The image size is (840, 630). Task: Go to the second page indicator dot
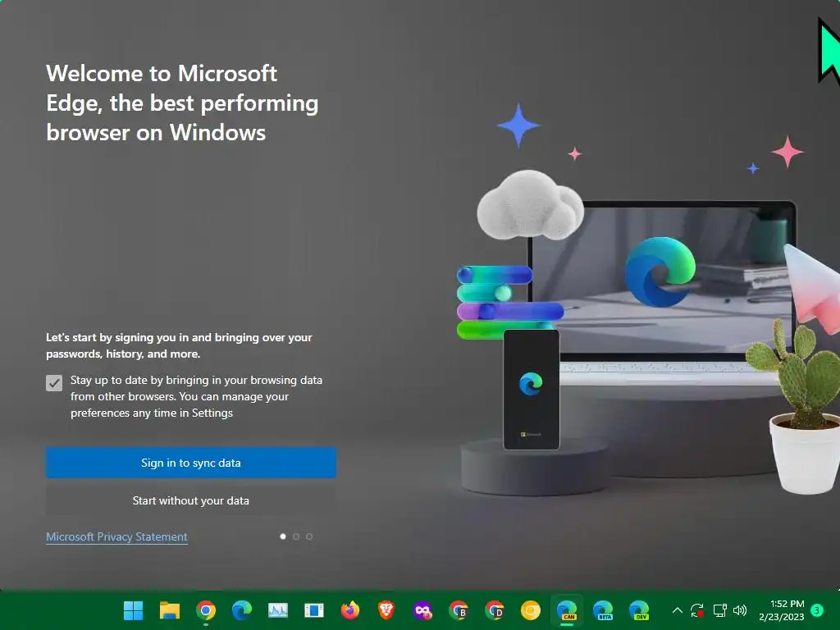pos(295,536)
